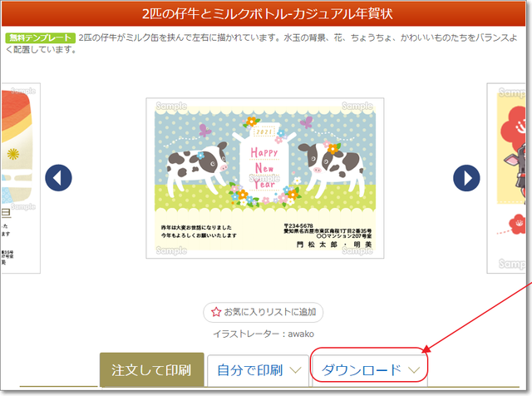
Task: Click the greeting message on the card
Action: (x=199, y=231)
